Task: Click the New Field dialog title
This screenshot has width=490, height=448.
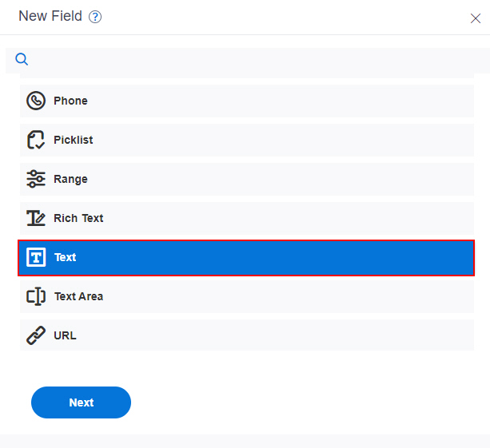Action: pos(50,16)
